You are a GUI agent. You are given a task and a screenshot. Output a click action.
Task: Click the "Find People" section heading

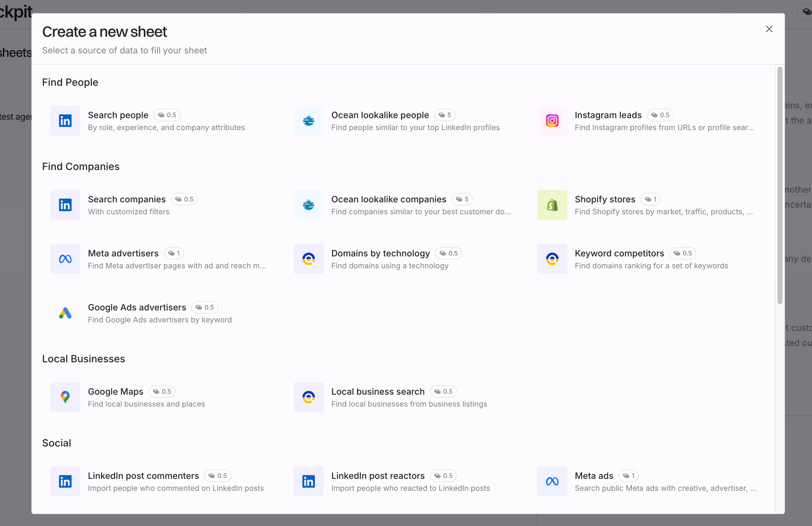pyautogui.click(x=70, y=82)
